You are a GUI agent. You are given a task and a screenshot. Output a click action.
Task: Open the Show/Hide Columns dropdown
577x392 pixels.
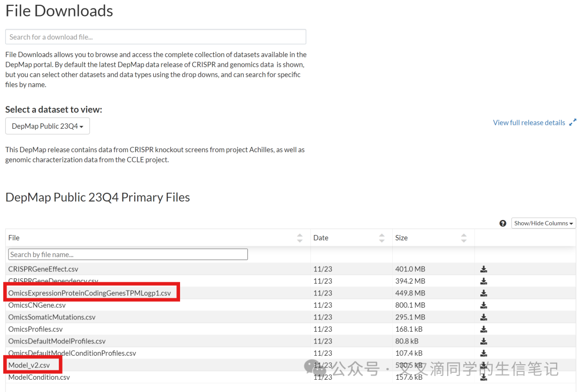coord(543,223)
